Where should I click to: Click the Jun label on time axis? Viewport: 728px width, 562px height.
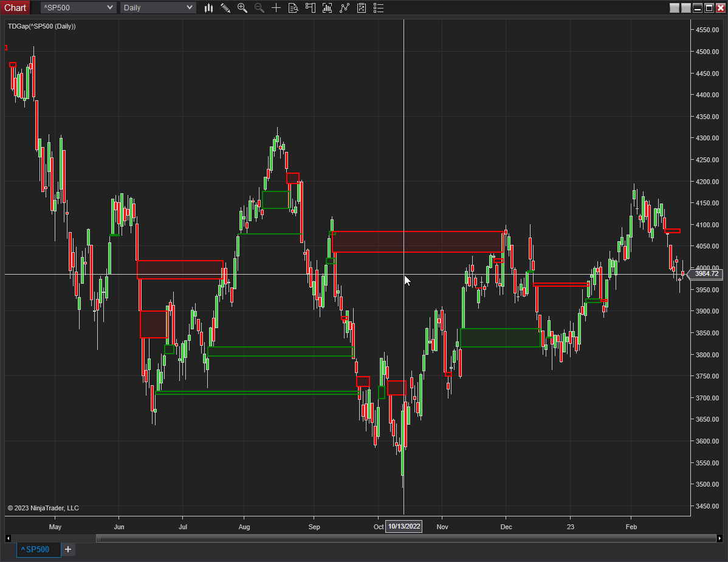[x=119, y=527]
